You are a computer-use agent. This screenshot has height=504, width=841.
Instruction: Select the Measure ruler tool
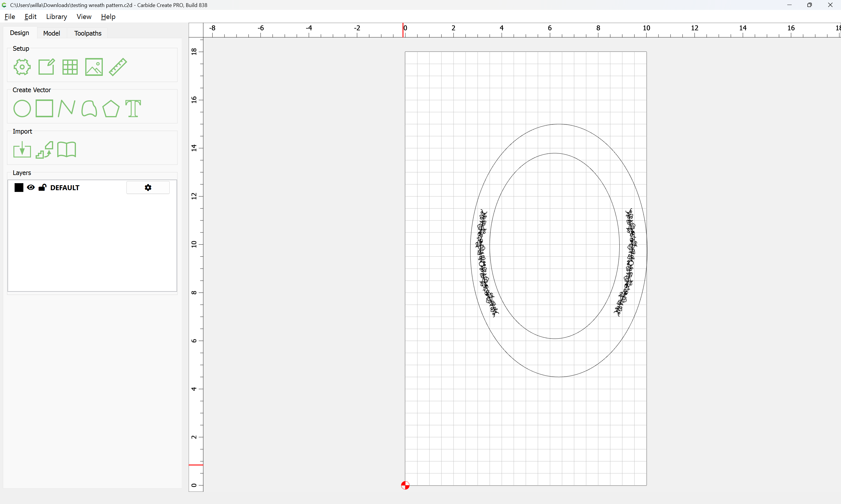[118, 67]
